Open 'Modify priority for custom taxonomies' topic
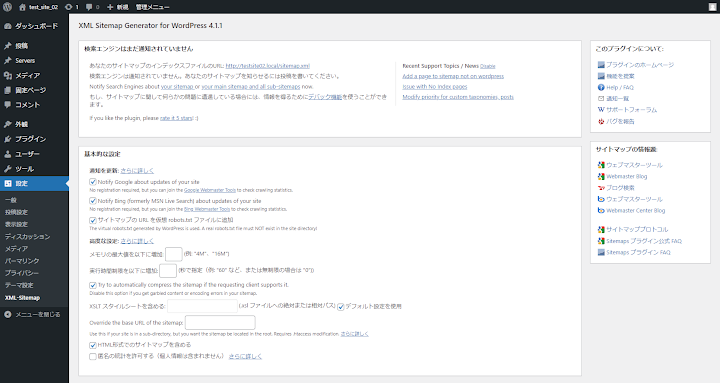Image resolution: width=720 pixels, height=383 pixels. pyautogui.click(x=458, y=97)
